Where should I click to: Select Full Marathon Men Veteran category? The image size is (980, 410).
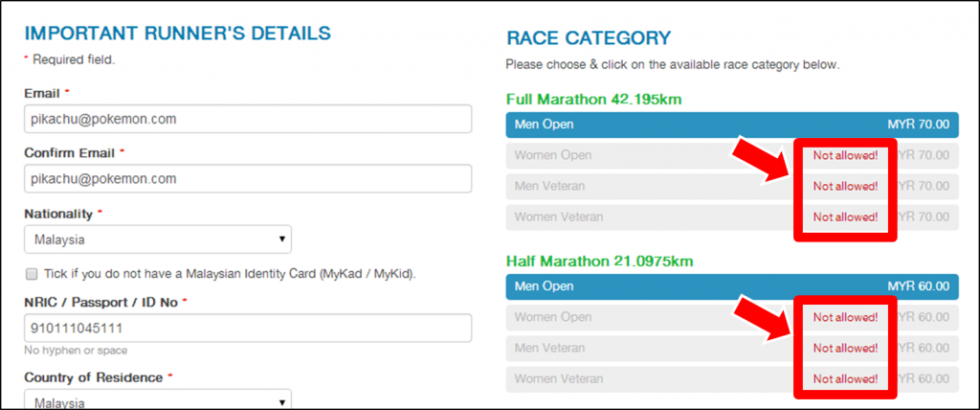pyautogui.click(x=732, y=186)
